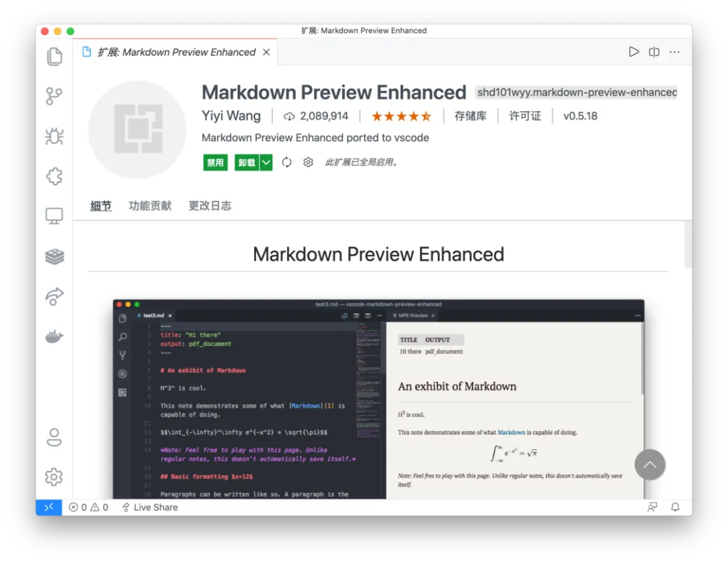Click the extension sync reload icon
728x563 pixels.
click(286, 162)
